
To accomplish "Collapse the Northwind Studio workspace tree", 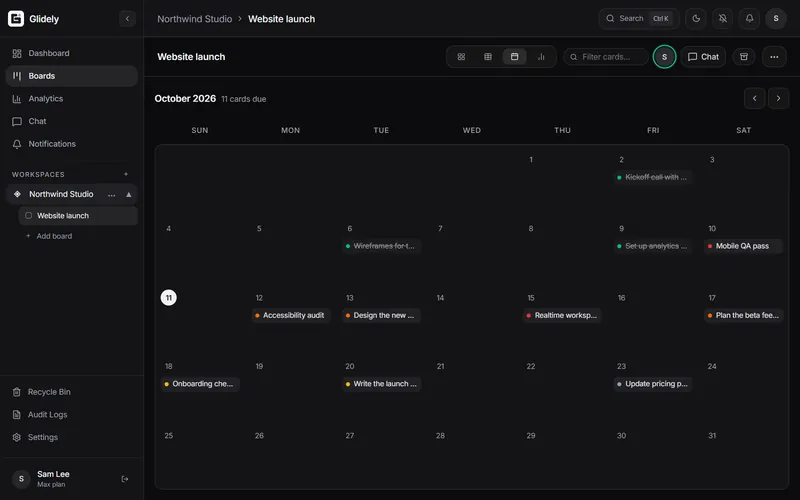I will point(129,194).
